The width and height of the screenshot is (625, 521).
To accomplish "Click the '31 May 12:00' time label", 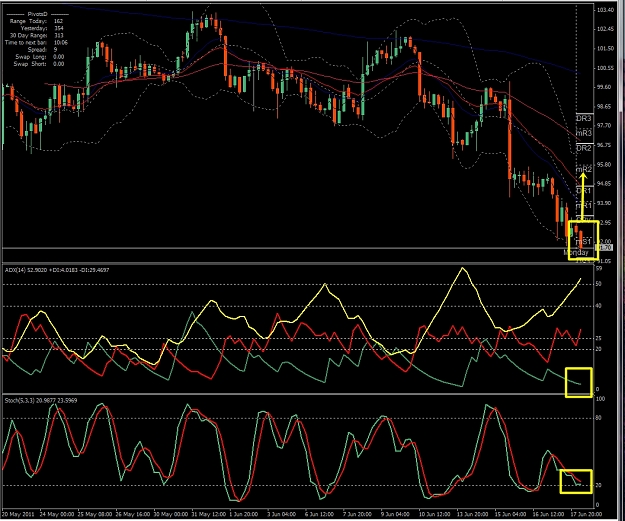I will [x=208, y=514].
